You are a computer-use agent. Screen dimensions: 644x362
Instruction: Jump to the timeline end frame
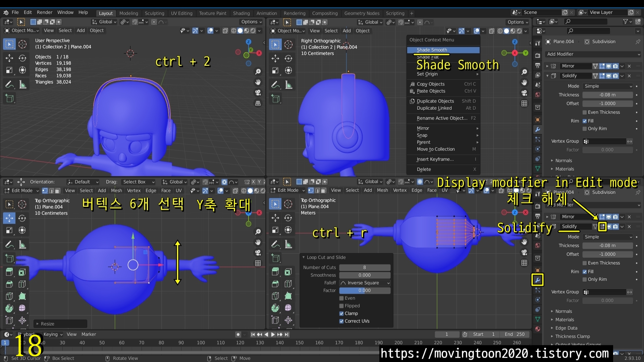[x=286, y=335]
